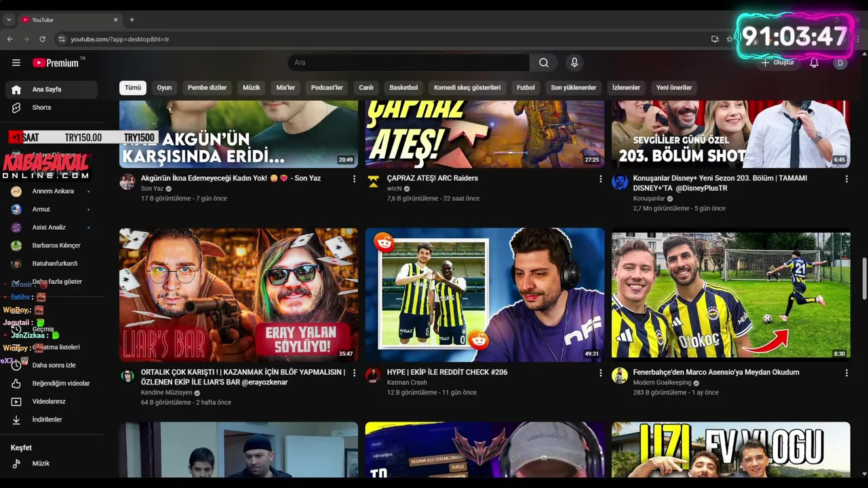Open options menu for LIAR'S BAR video

[354, 373]
